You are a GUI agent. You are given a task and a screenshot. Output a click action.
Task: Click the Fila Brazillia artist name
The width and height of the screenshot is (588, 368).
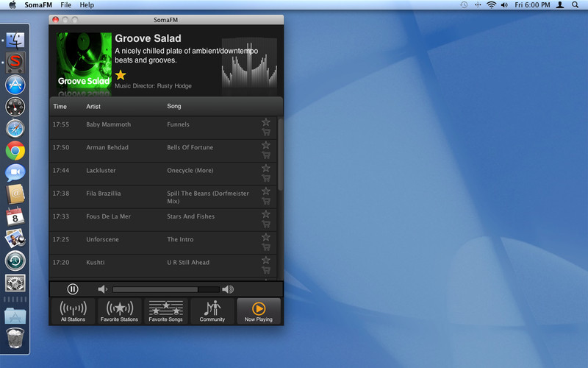click(104, 194)
